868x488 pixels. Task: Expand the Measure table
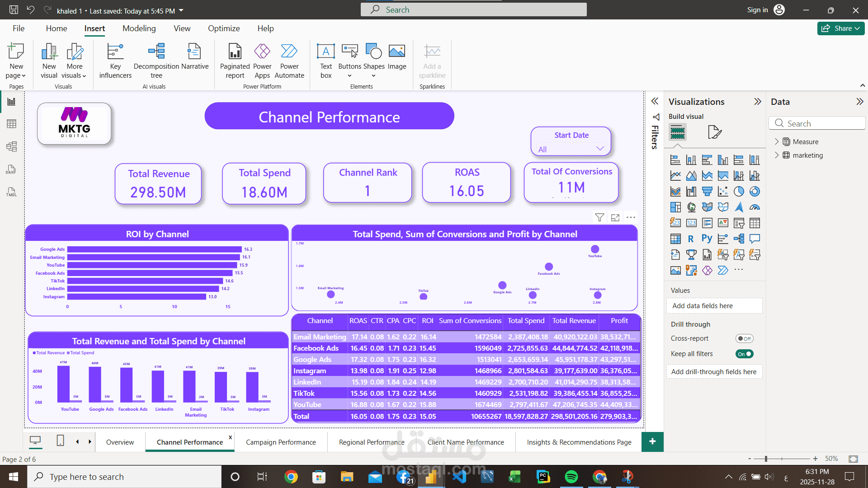pyautogui.click(x=777, y=141)
